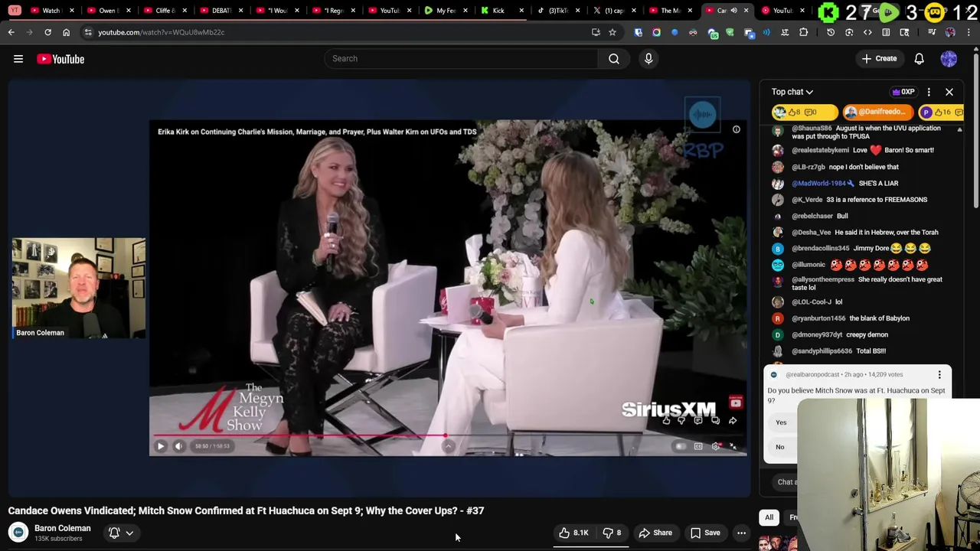Dislike the video with thumbs-down 8
Viewport: 980px width, 551px height.
tap(612, 533)
